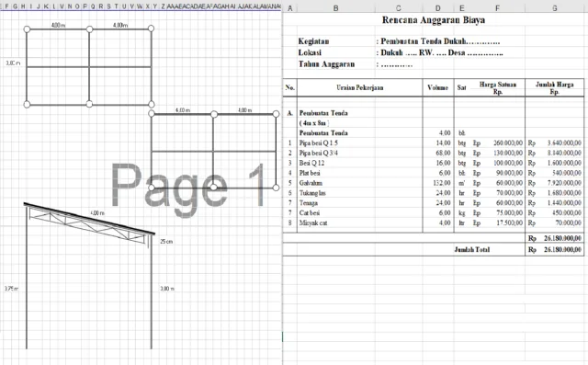The height and width of the screenshot is (365, 588).
Task: Click the 'Jumlah Total' label
Action: point(471,249)
